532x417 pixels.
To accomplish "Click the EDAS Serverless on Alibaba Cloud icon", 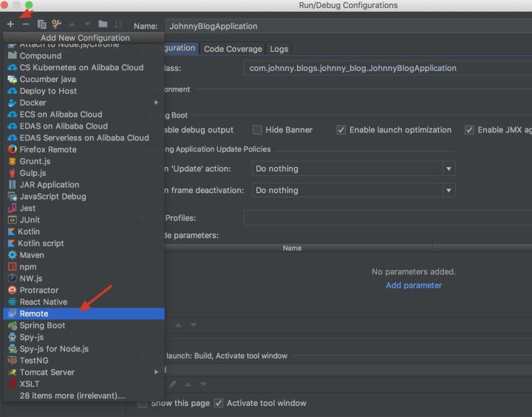I will 13,138.
